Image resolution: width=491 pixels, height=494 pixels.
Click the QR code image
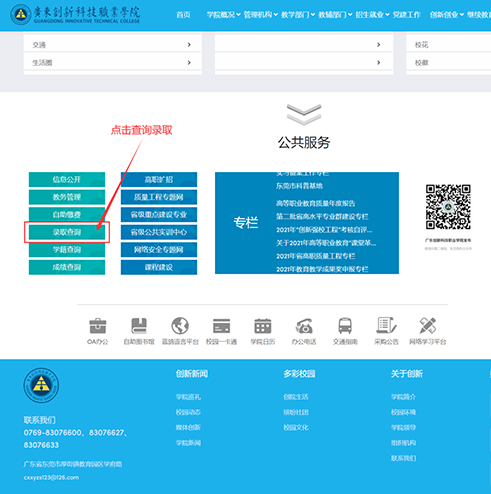tap(448, 207)
